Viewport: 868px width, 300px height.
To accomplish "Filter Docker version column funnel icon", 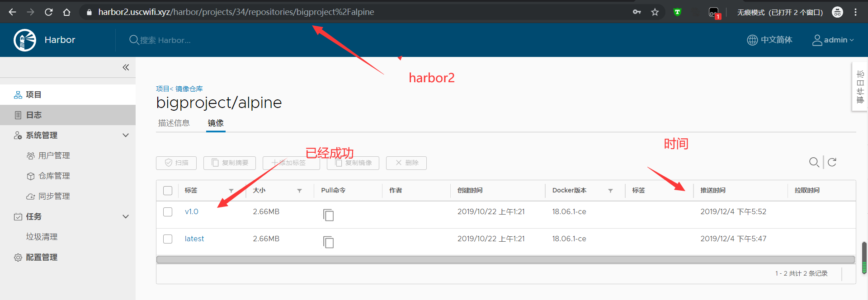I will 610,191.
